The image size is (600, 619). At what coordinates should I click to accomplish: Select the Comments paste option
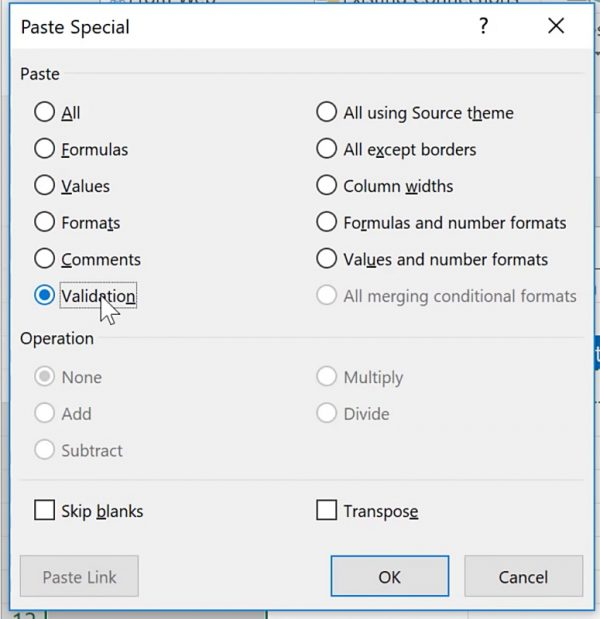click(x=44, y=259)
